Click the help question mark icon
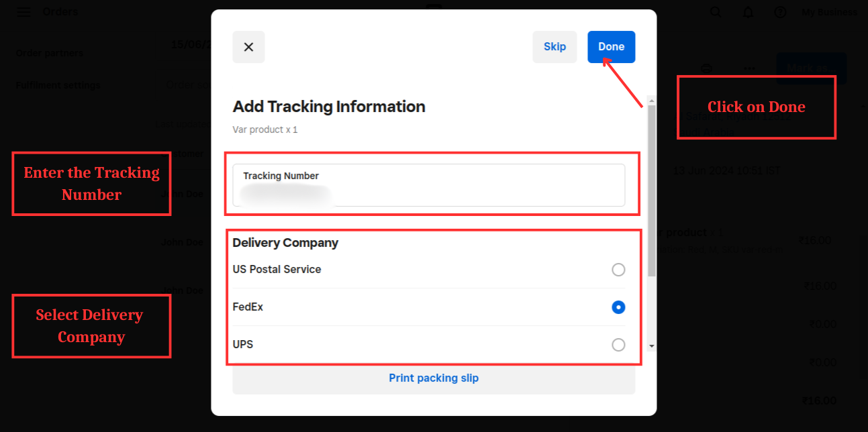The width and height of the screenshot is (868, 432). click(780, 12)
